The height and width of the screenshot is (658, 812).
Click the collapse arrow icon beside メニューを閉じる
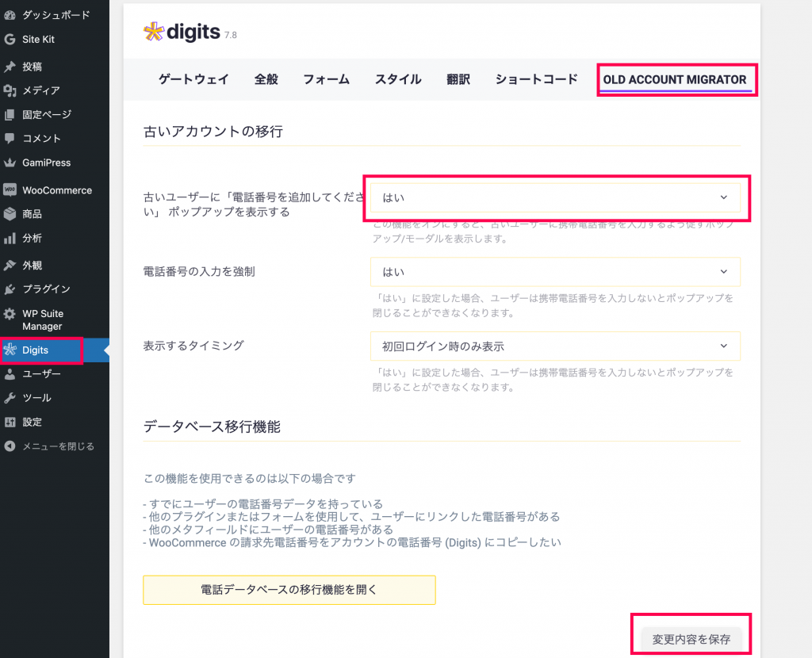(x=10, y=446)
